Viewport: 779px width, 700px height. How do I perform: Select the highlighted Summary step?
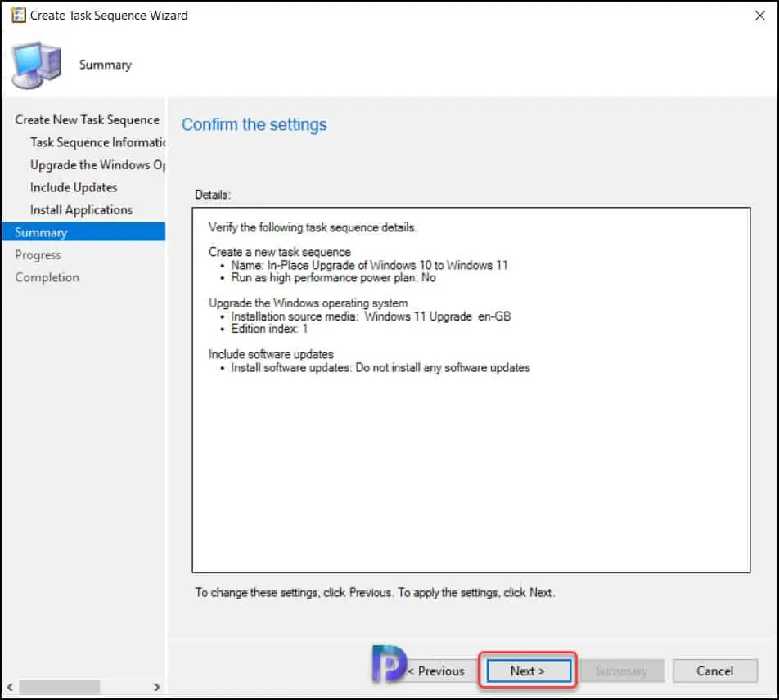tap(83, 232)
